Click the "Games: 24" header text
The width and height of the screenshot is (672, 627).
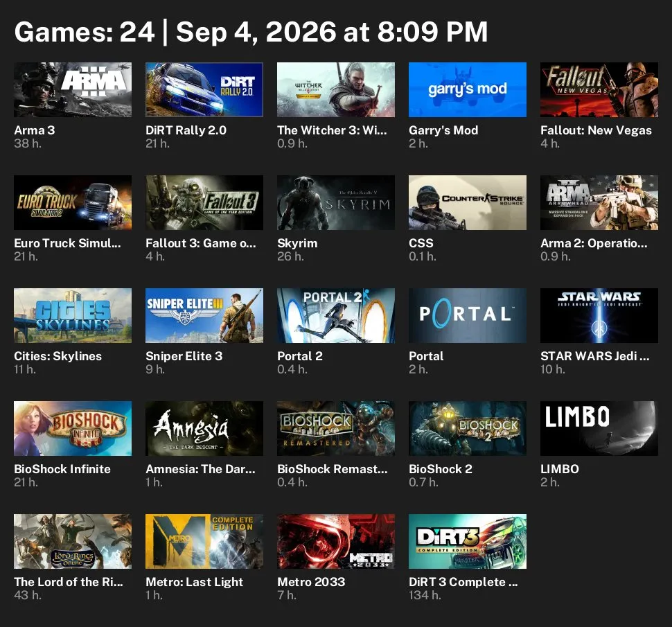click(x=85, y=32)
